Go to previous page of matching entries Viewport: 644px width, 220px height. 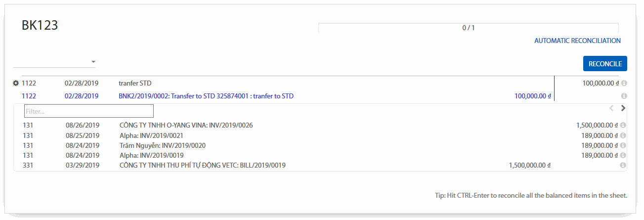pos(611,108)
